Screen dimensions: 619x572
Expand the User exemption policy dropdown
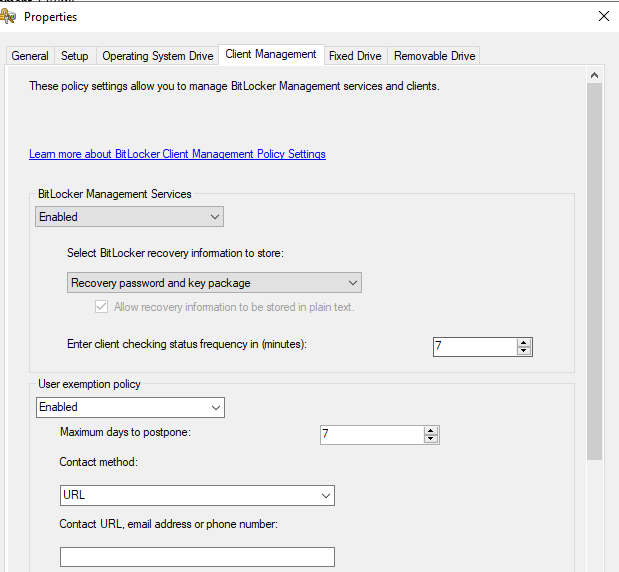click(x=130, y=407)
